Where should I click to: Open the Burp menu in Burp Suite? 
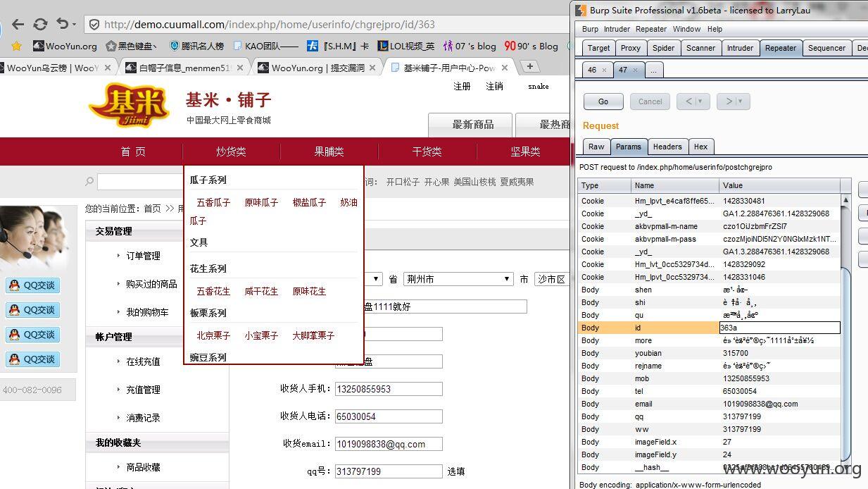[590, 29]
